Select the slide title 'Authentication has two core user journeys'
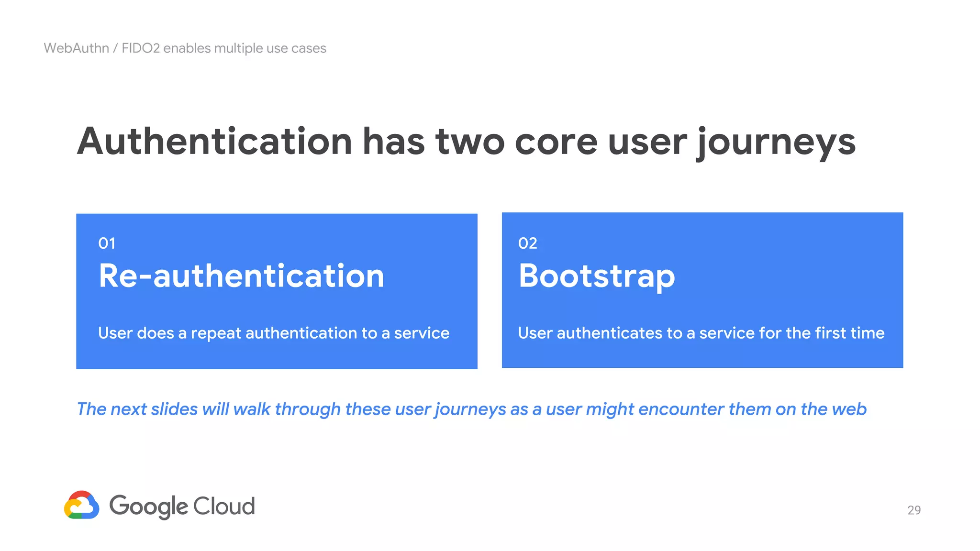Image resolution: width=980 pixels, height=551 pixels. click(466, 142)
